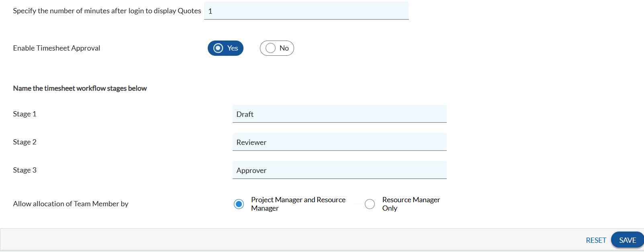This screenshot has width=644, height=252.
Task: Click Name the timesheet workflow stages heading
Action: [80, 88]
